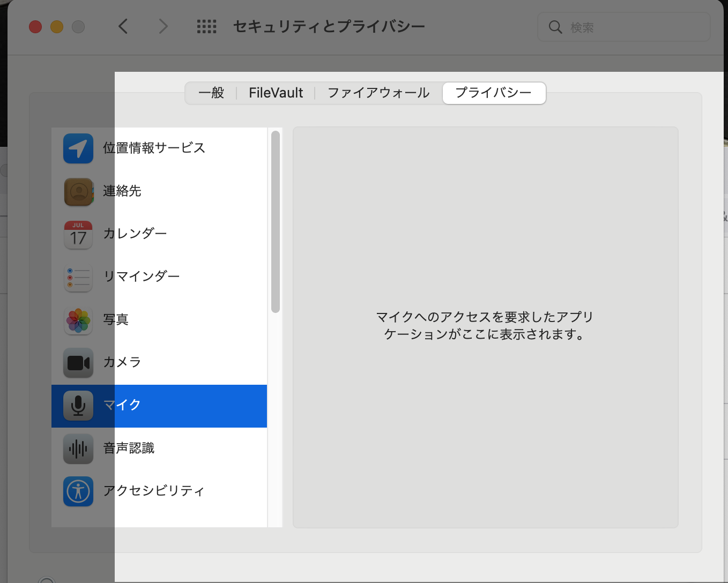This screenshot has width=728, height=583.
Task: Open the FileVault tab
Action: click(x=276, y=93)
